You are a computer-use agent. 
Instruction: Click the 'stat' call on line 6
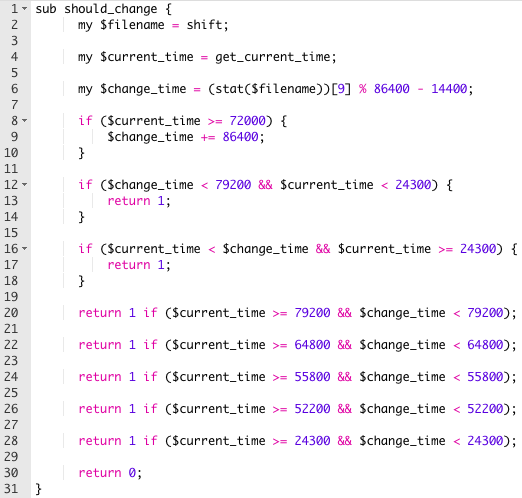[x=230, y=89]
